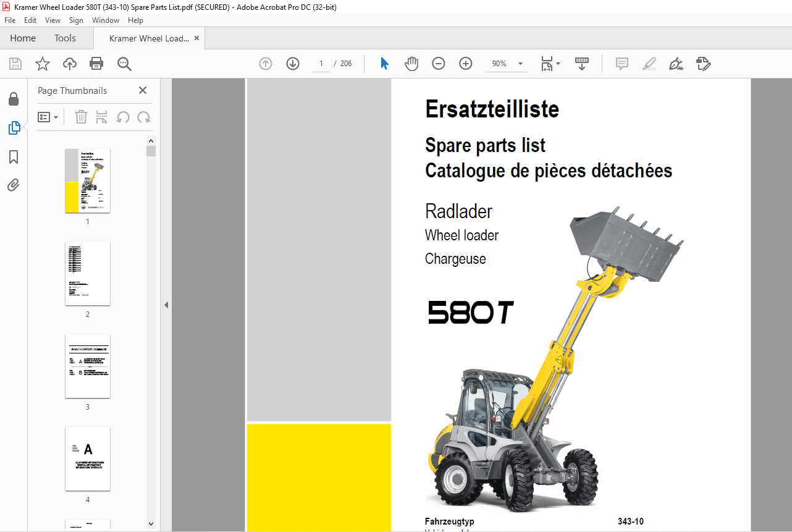Open the File menu
The width and height of the screenshot is (792, 532).
pyautogui.click(x=10, y=20)
